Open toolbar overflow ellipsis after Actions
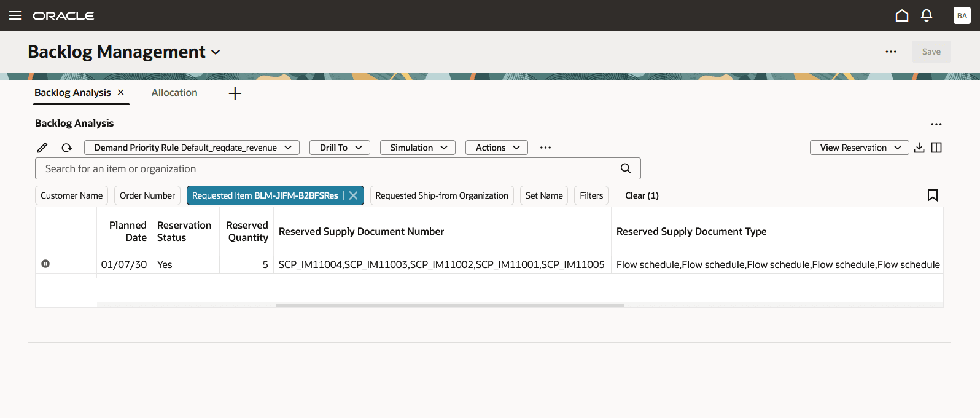The image size is (980, 418). pos(545,148)
